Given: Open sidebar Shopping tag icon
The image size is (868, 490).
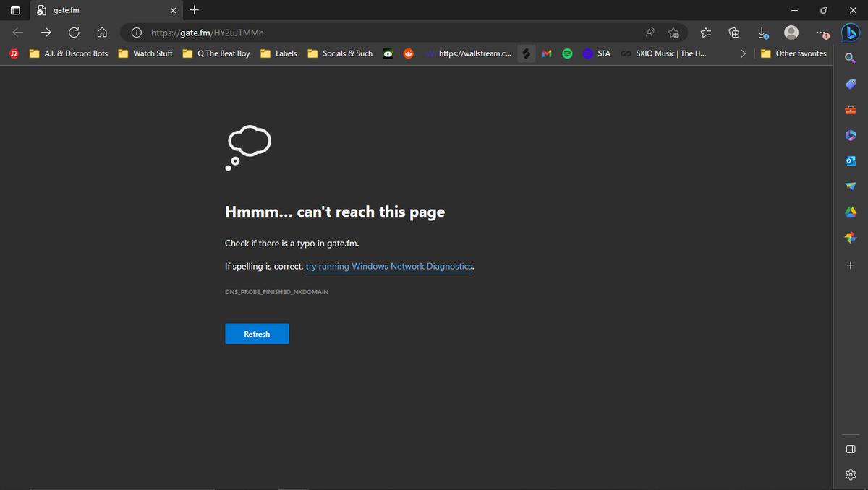Looking at the screenshot, I should click(x=850, y=85).
